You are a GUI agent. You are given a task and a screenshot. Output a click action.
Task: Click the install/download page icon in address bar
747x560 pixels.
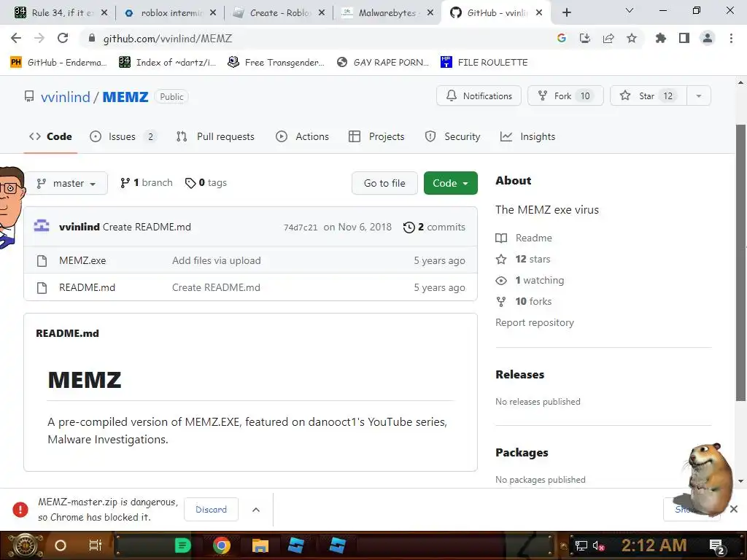tap(585, 38)
